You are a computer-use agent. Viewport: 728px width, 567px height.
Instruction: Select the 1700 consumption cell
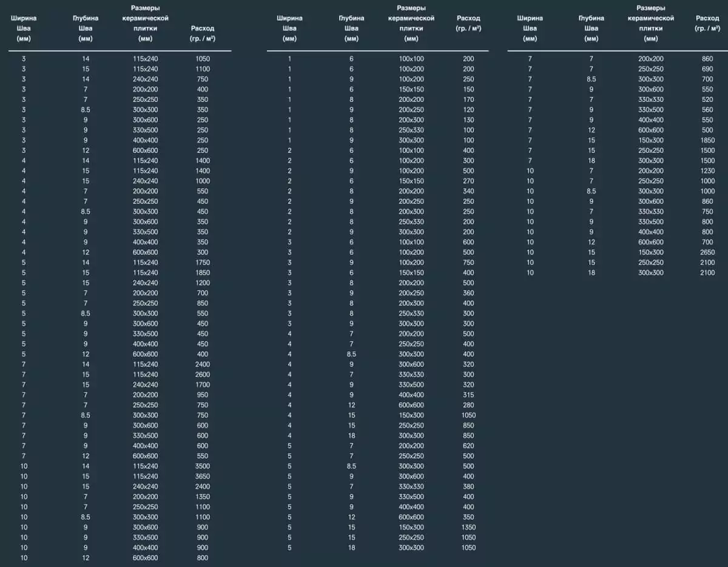click(203, 384)
